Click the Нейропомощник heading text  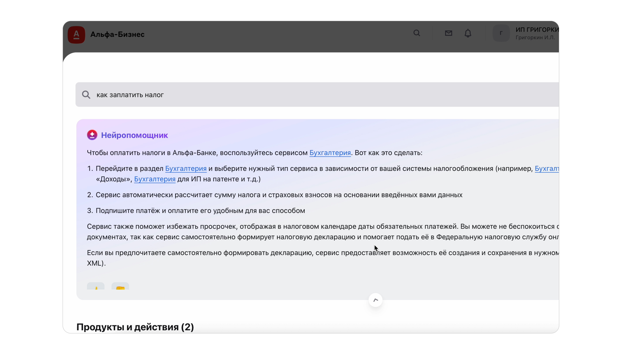point(135,135)
